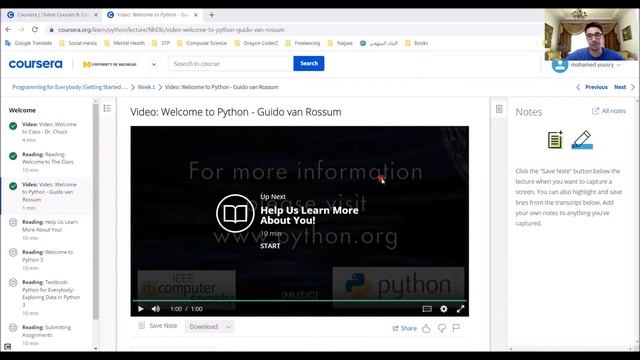Click the next-lesson chevron arrow
This screenshot has height=360, width=640.
click(x=633, y=87)
